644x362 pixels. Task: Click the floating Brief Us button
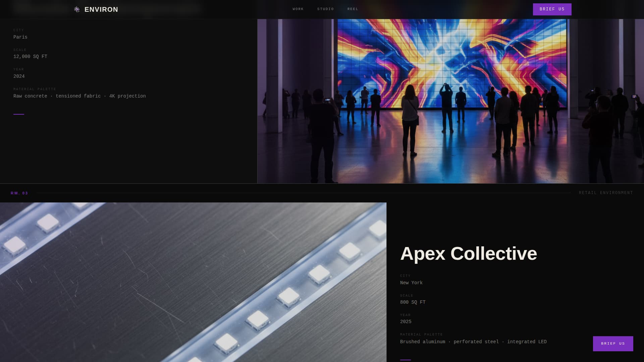coord(613,344)
